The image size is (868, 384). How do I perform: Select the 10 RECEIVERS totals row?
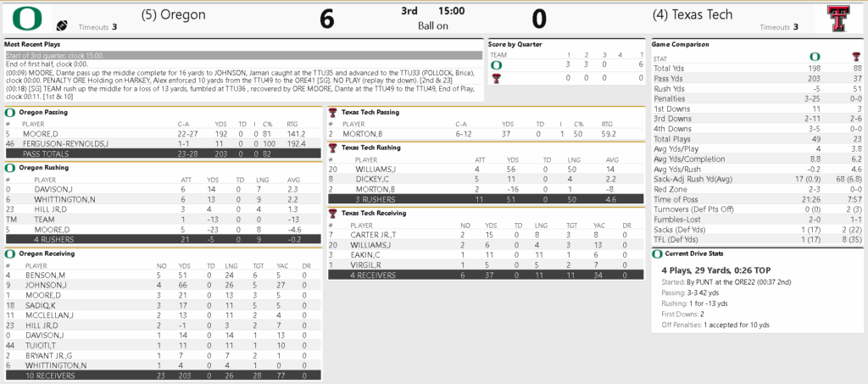click(x=161, y=375)
